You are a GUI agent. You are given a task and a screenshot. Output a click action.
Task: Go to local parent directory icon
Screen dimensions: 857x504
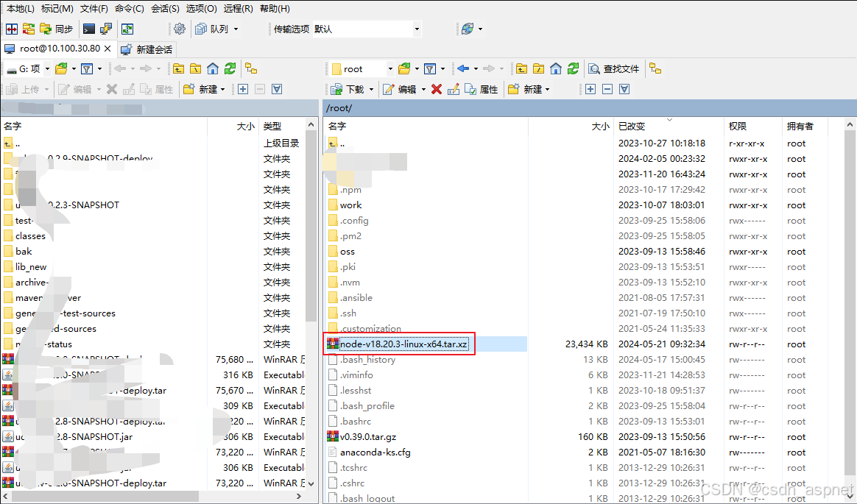(179, 69)
